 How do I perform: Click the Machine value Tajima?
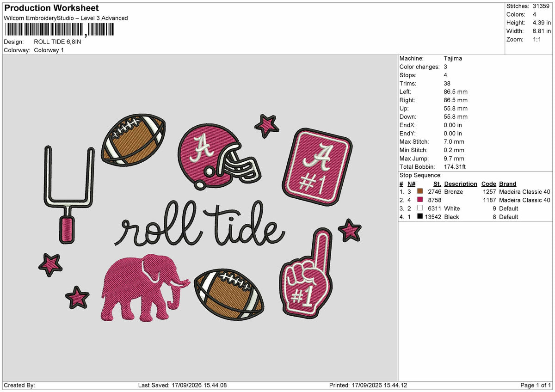pos(453,58)
